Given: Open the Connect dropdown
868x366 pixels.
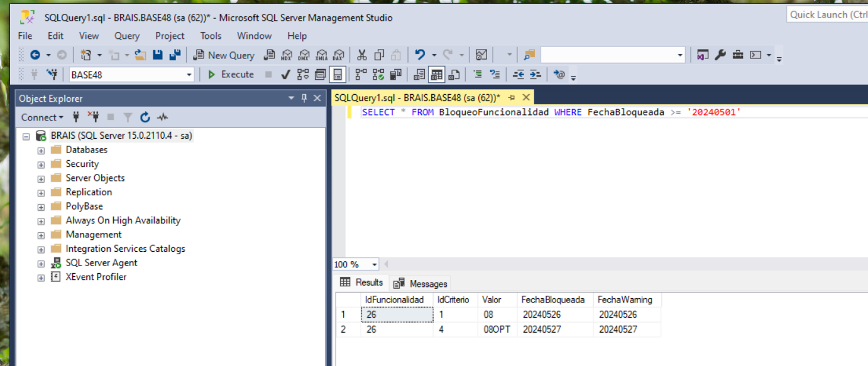Looking at the screenshot, I should (42, 117).
